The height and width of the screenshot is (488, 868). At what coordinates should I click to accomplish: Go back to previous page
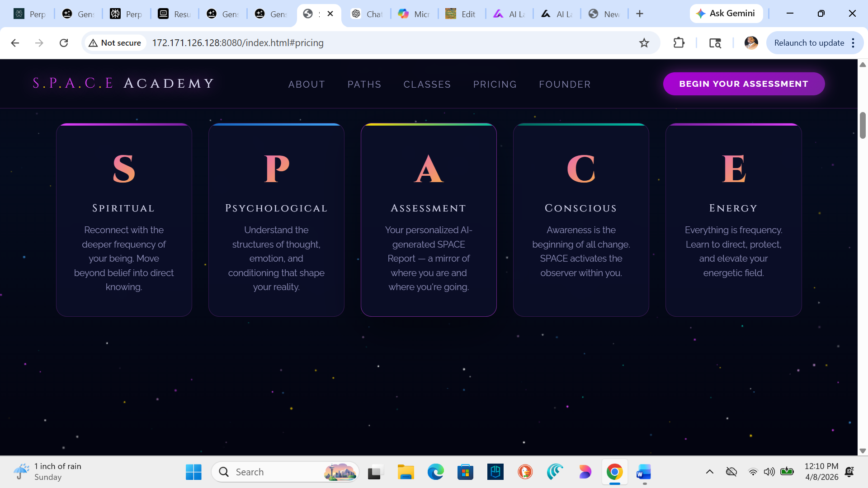(x=15, y=43)
